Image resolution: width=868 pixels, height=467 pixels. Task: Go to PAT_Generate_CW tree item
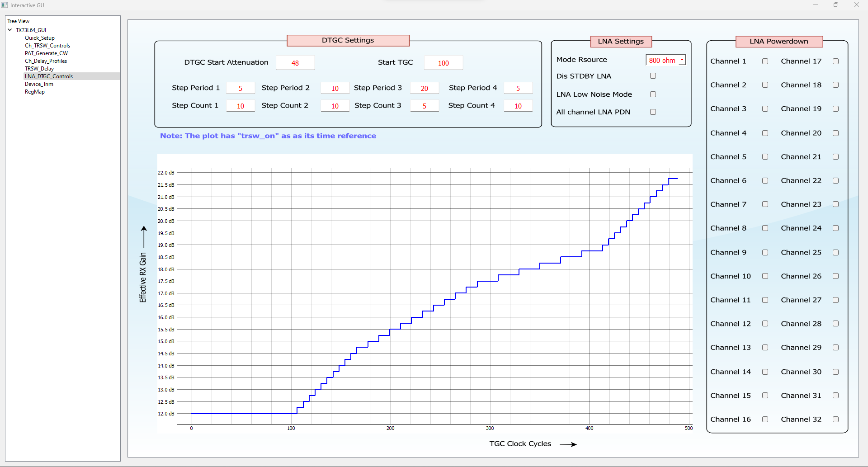point(46,53)
